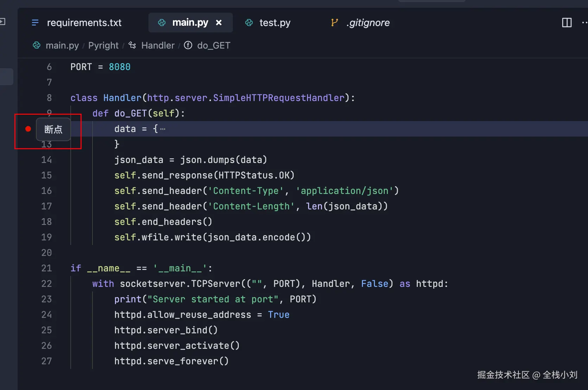This screenshot has width=588, height=390.
Task: Click the lines icon on requirements.txt tab
Action: [x=35, y=23]
